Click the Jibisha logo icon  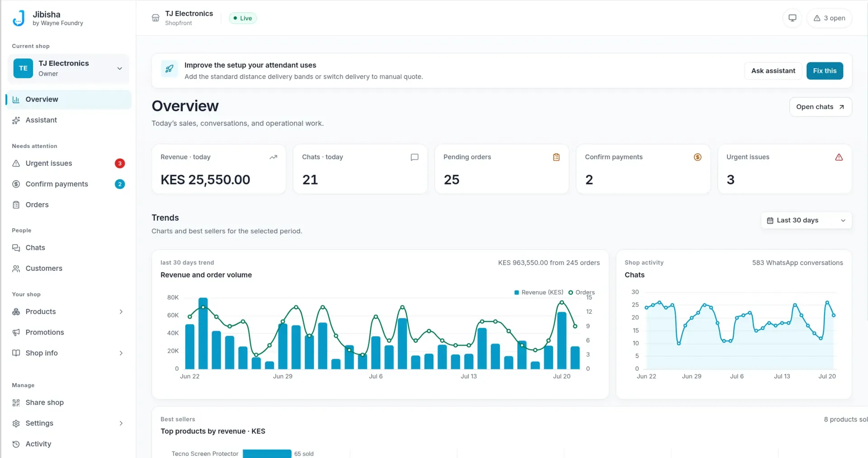click(x=19, y=18)
